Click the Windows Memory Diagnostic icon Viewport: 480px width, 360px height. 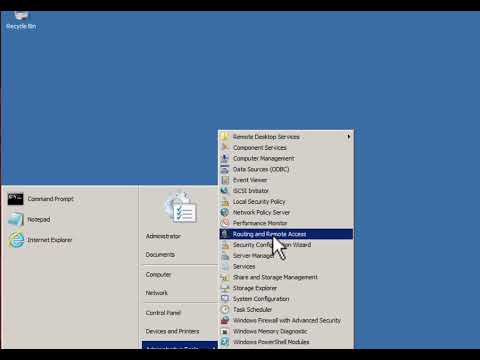click(x=225, y=331)
